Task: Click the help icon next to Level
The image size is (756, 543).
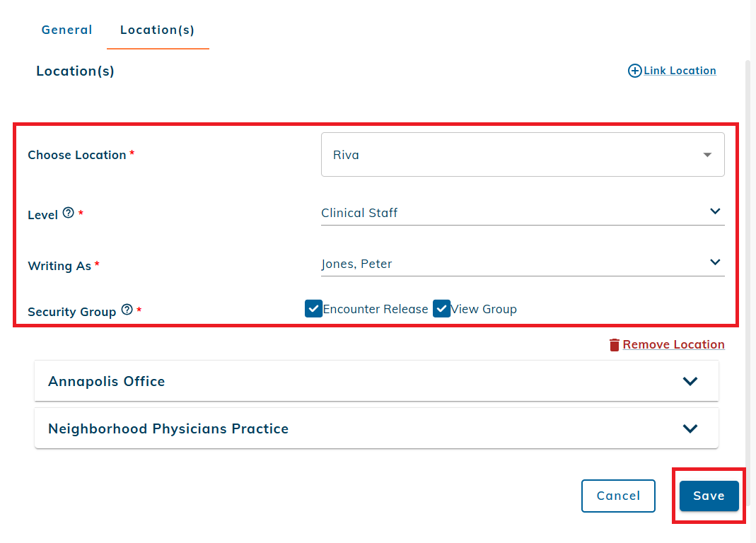Action: point(69,213)
